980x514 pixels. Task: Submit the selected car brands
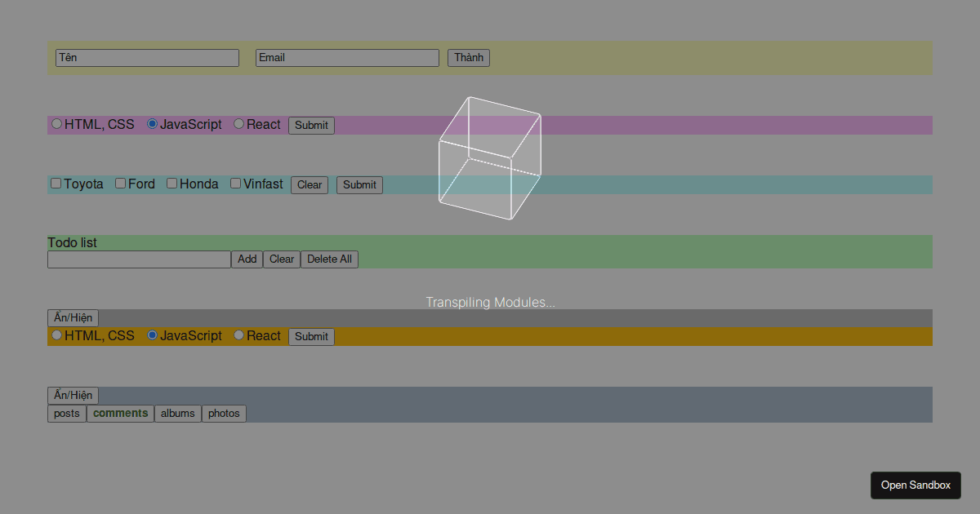pos(359,185)
